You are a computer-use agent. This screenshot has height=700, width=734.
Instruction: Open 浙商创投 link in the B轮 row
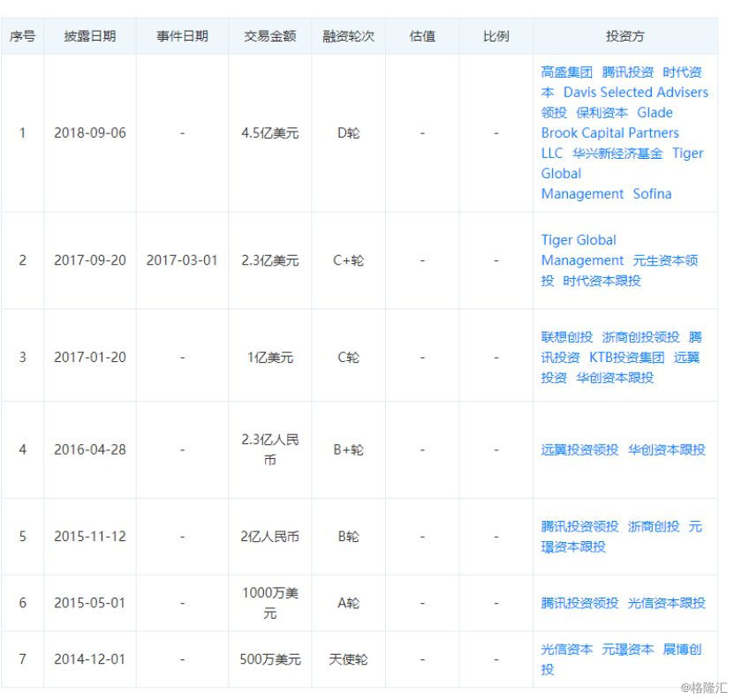pos(654,526)
